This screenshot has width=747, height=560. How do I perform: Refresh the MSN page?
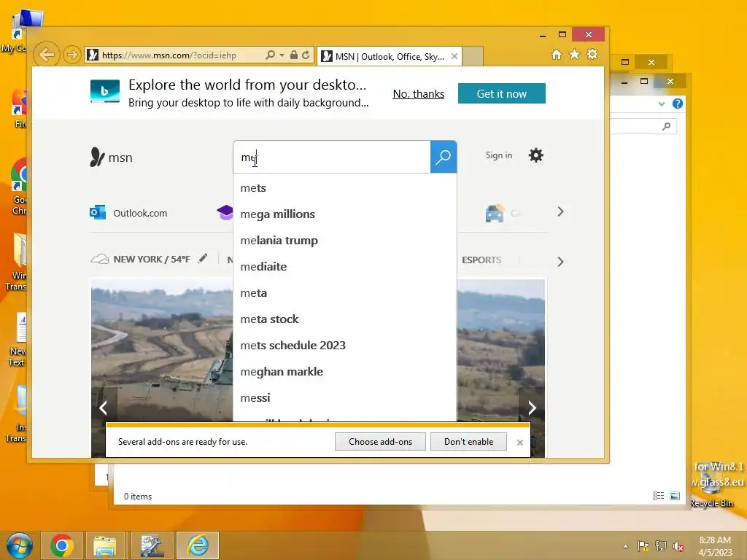[306, 55]
